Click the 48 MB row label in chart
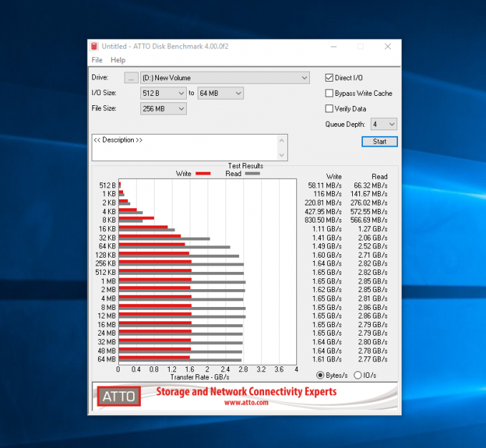This screenshot has width=486, height=448. tap(107, 351)
